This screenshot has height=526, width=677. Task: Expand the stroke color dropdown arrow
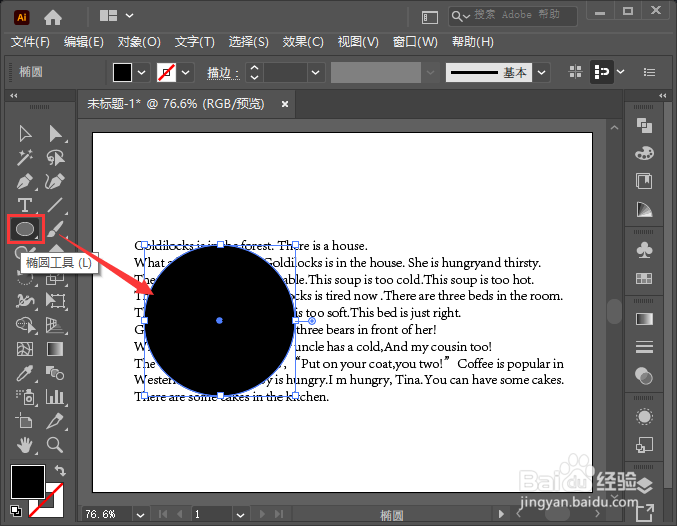click(x=186, y=72)
